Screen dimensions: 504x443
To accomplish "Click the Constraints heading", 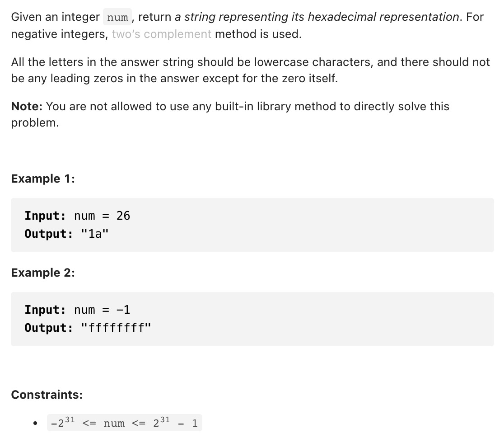I will tap(47, 395).
